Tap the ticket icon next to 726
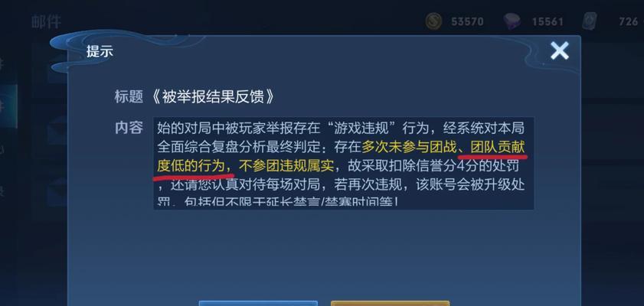Screen dimensions: 644x306 590,21
